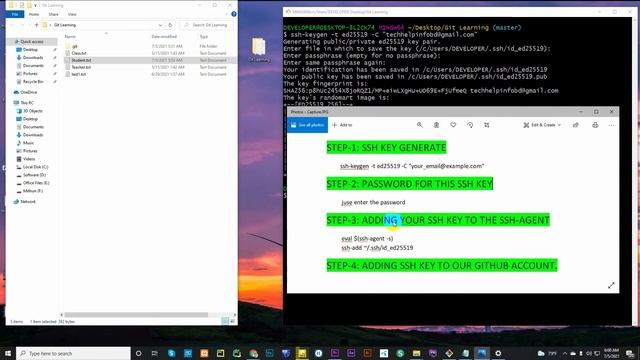Sort files by the Date modified column header

pos(164,37)
